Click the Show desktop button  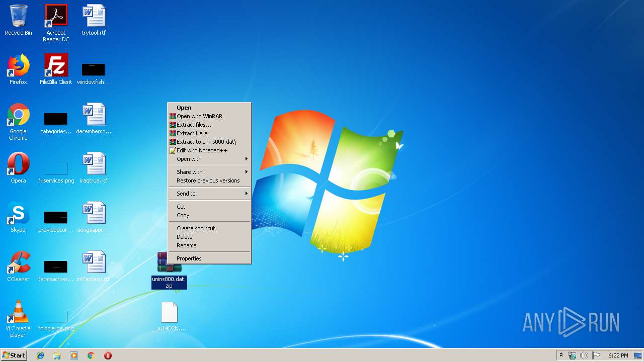638,355
